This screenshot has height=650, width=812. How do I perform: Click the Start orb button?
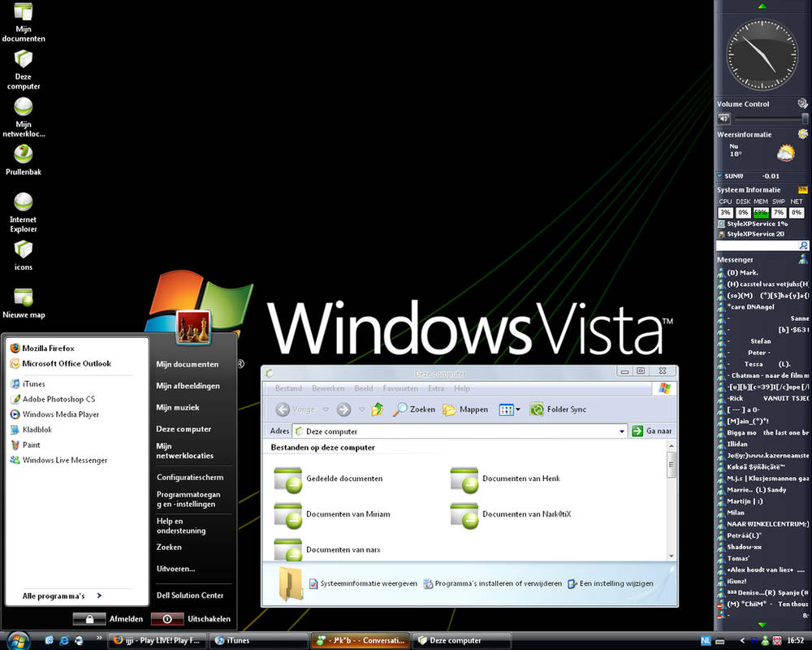17,640
